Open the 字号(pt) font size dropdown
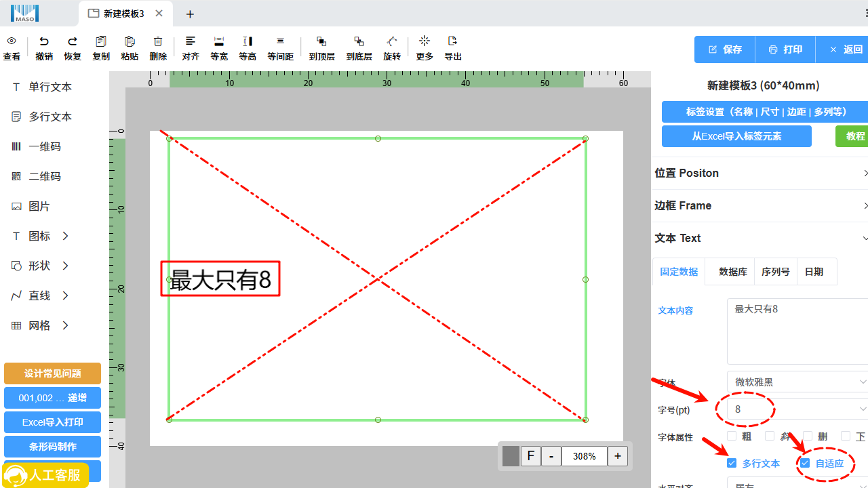 point(797,409)
